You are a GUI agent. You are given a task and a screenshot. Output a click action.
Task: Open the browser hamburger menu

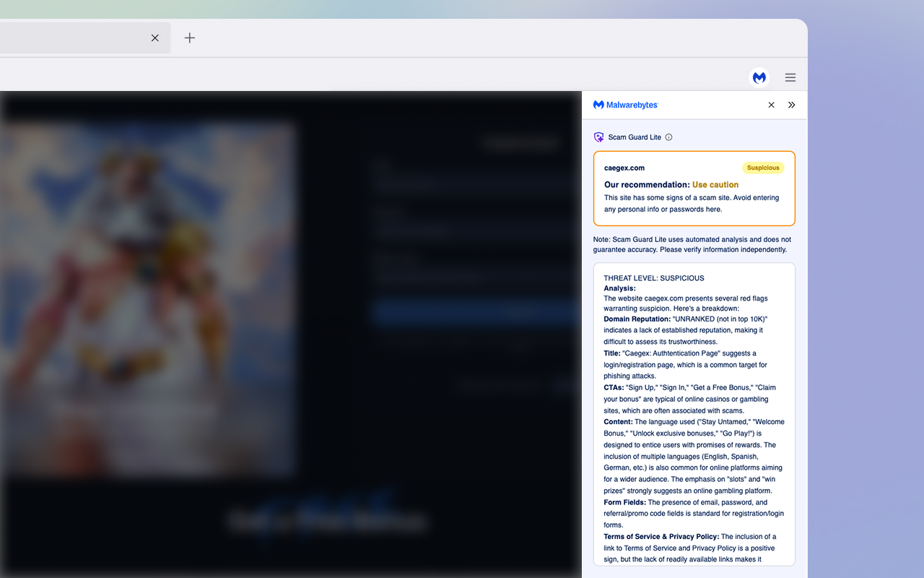point(790,77)
